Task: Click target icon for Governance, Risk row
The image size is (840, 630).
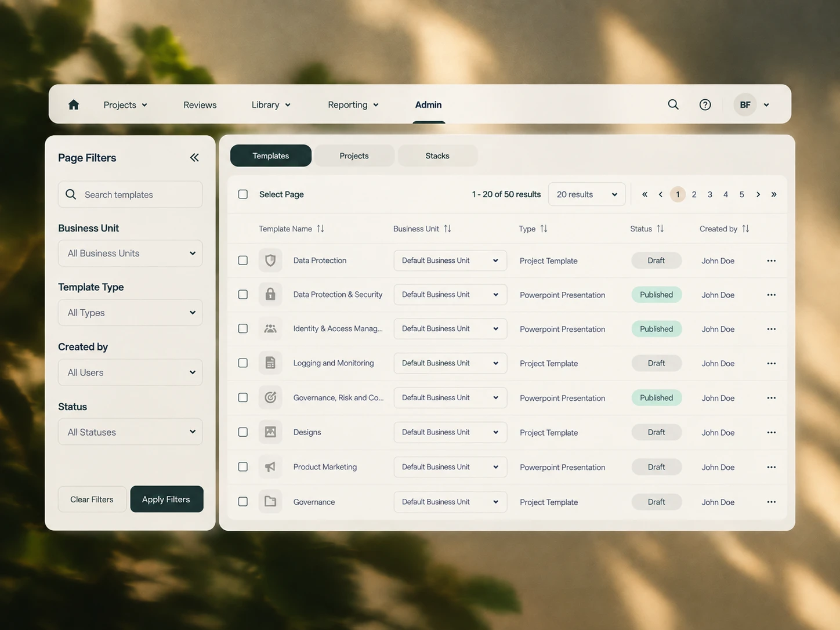Action: coord(270,397)
